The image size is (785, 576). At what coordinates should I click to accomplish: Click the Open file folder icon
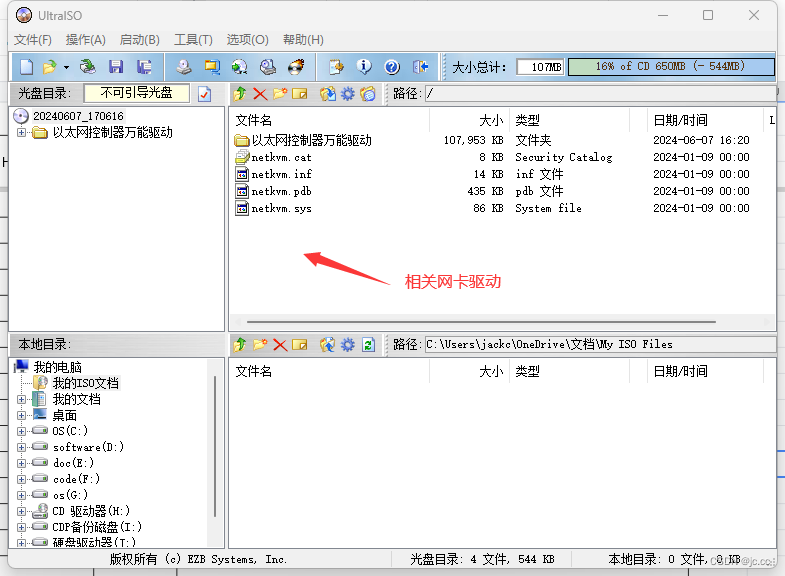(x=50, y=67)
